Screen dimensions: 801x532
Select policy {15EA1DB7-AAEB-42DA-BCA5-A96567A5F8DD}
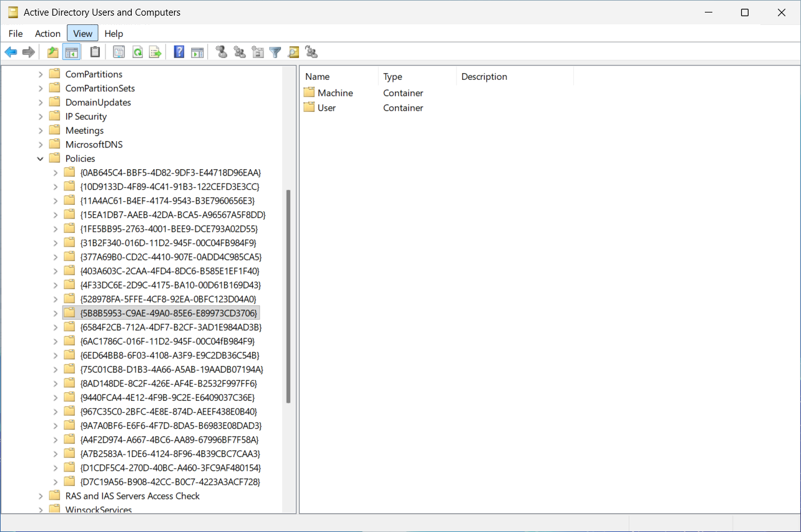click(173, 215)
